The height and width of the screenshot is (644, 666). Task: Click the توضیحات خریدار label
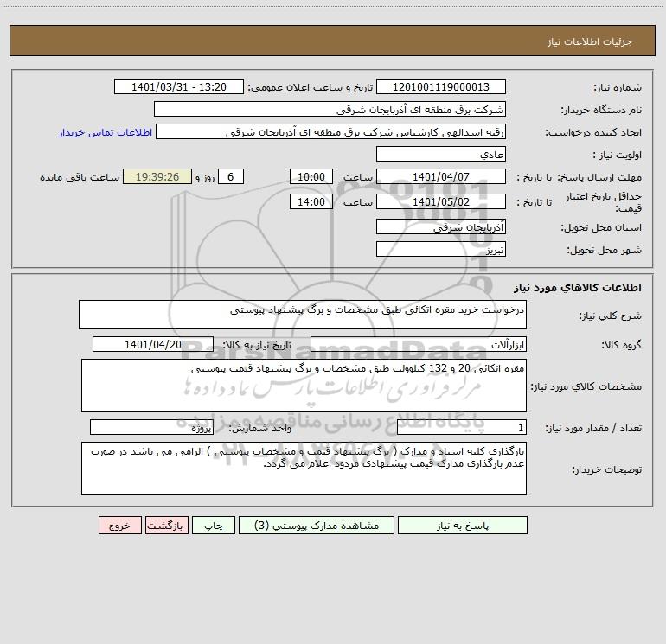[x=606, y=469]
